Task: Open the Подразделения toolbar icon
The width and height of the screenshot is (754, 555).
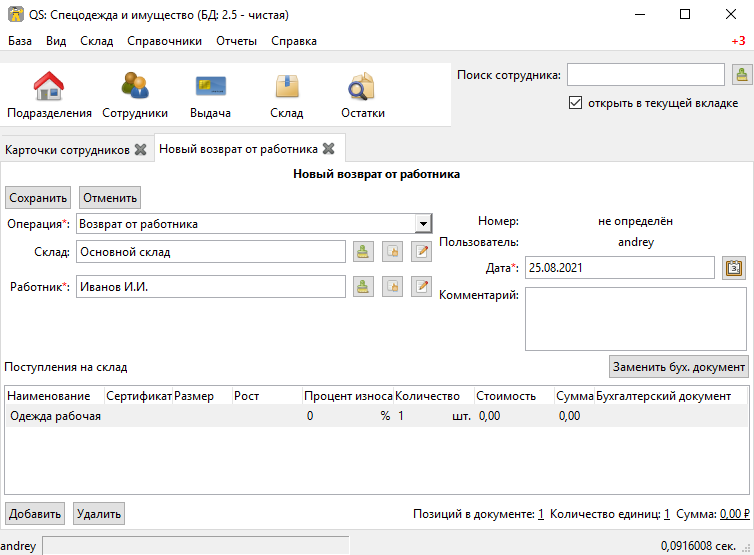Action: point(49,86)
